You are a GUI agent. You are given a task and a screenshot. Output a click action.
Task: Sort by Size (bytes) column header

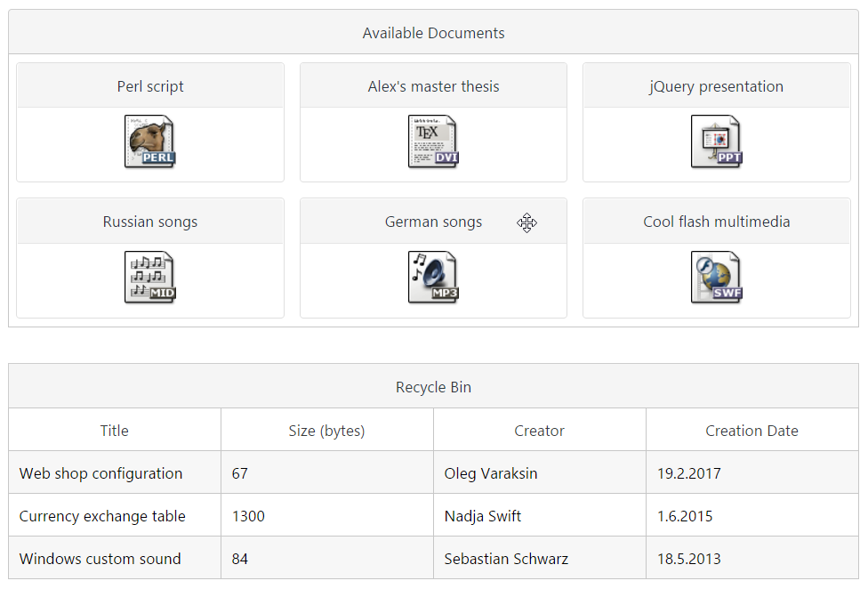[327, 430]
